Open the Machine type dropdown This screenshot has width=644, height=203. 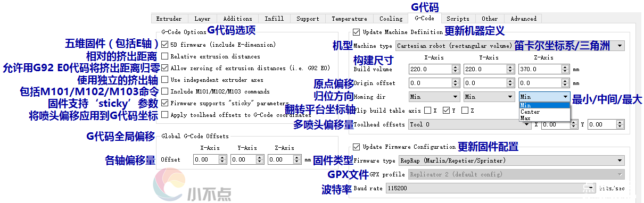(x=510, y=46)
